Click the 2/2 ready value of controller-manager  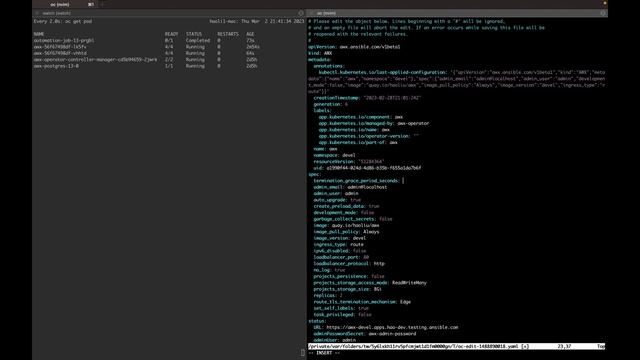[x=169, y=60]
